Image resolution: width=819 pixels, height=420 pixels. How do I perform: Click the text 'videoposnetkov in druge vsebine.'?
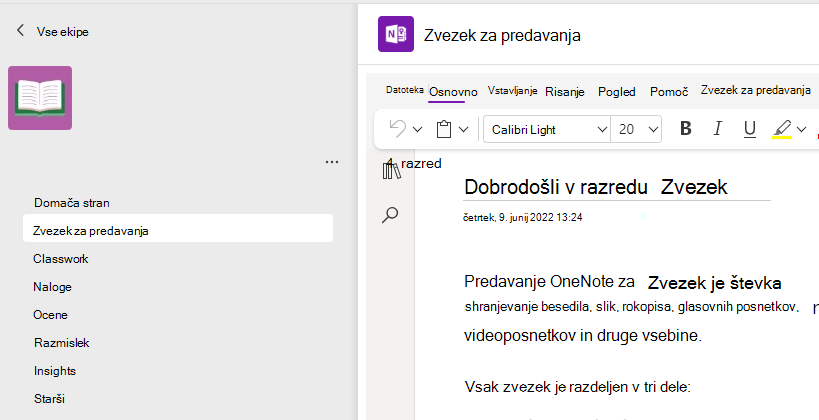tap(583, 335)
